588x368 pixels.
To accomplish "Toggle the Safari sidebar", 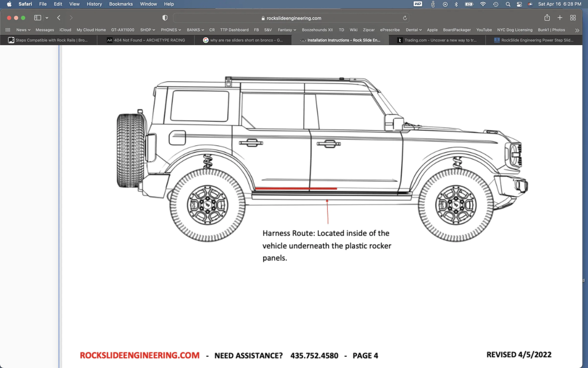I will coord(37,18).
